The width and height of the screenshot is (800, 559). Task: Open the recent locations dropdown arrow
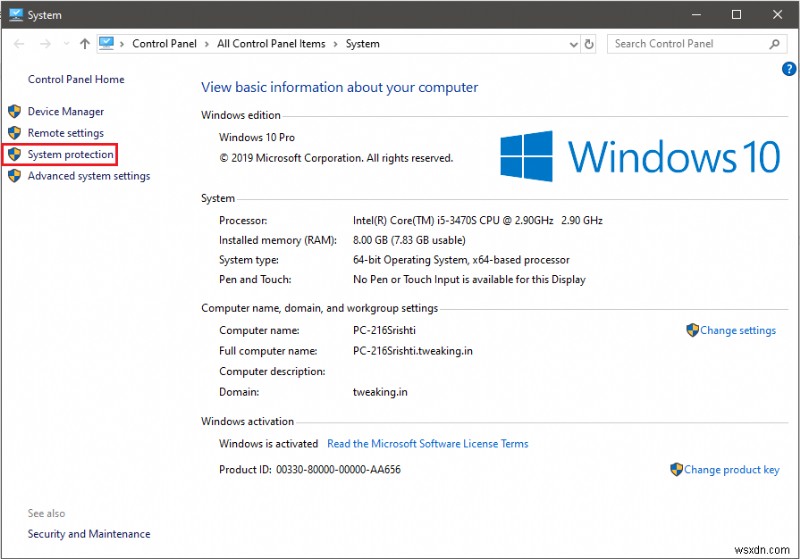point(66,44)
